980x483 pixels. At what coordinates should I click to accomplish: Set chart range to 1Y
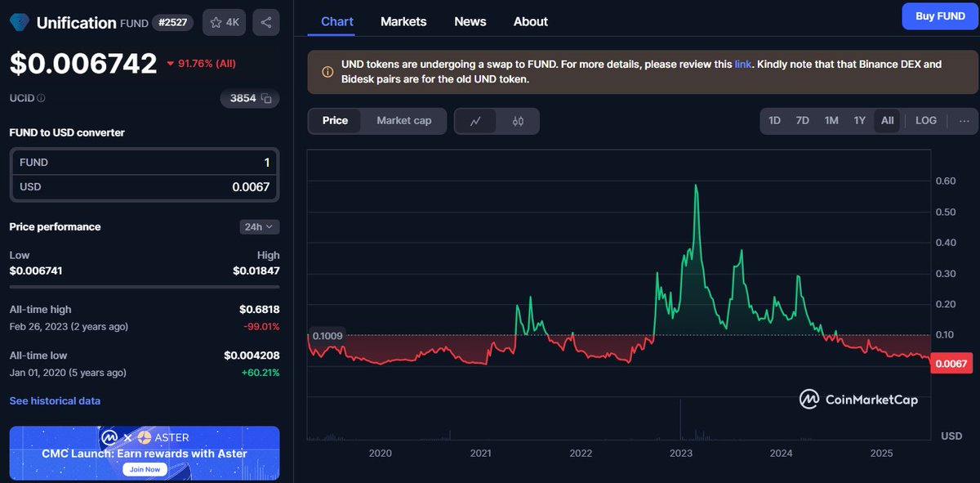[x=859, y=120]
